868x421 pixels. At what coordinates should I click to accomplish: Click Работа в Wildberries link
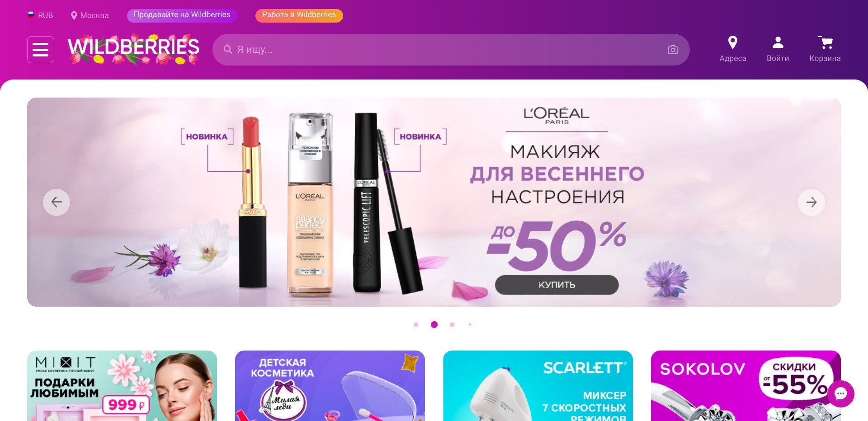299,15
